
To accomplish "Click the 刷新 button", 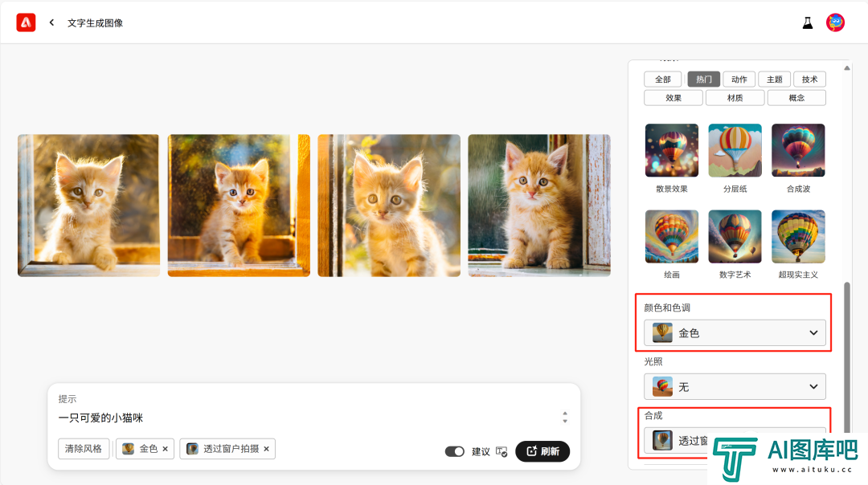I will click(542, 451).
